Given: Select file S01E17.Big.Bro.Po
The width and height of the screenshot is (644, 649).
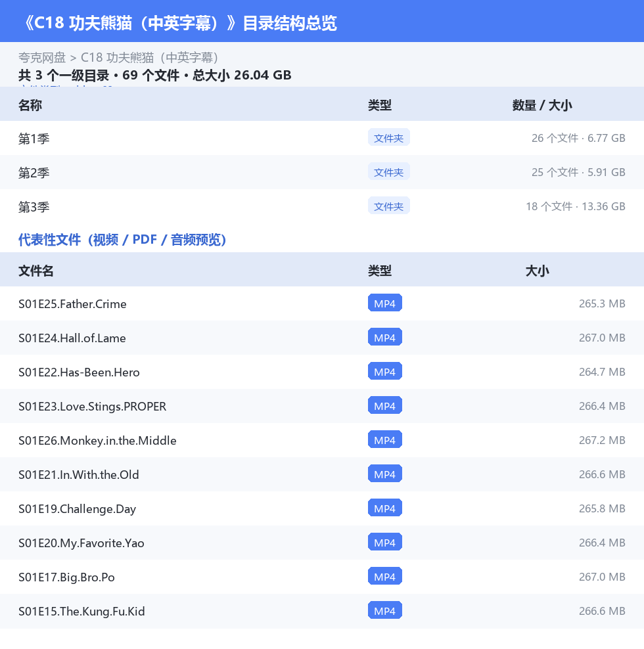Looking at the screenshot, I should 66,577.
